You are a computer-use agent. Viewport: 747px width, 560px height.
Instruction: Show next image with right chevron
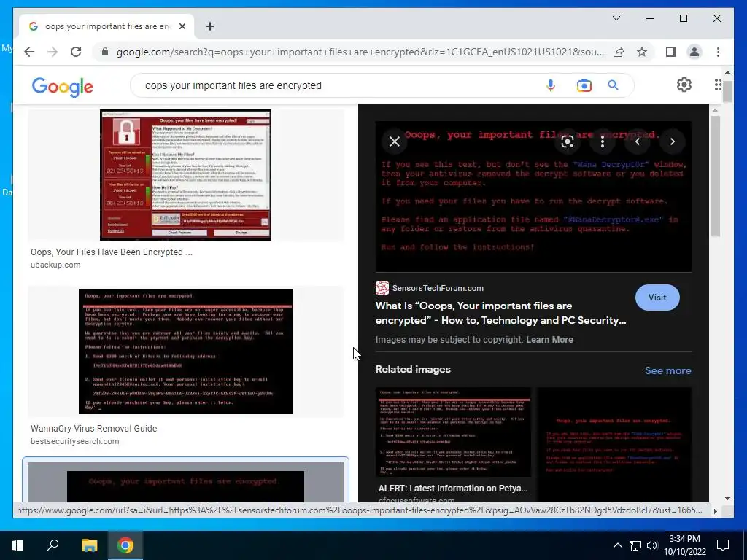[672, 141]
